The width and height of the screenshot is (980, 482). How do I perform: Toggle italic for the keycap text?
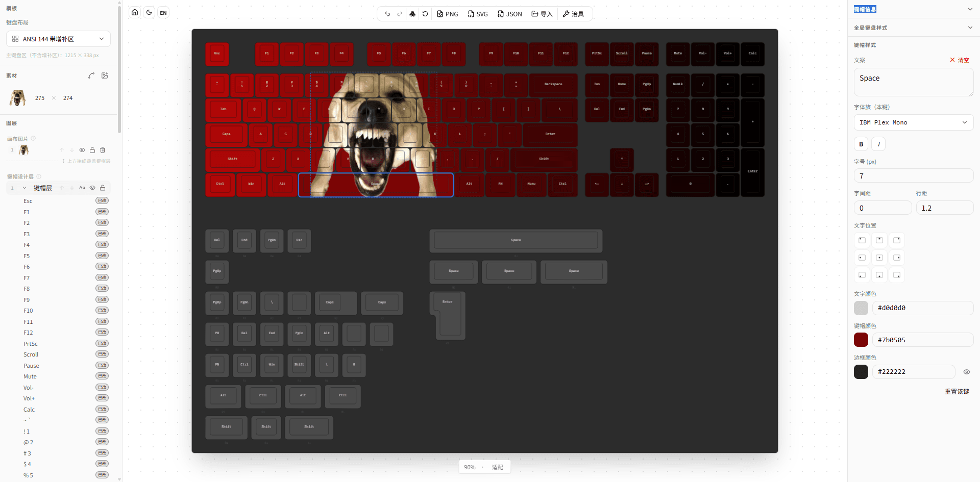tap(878, 144)
